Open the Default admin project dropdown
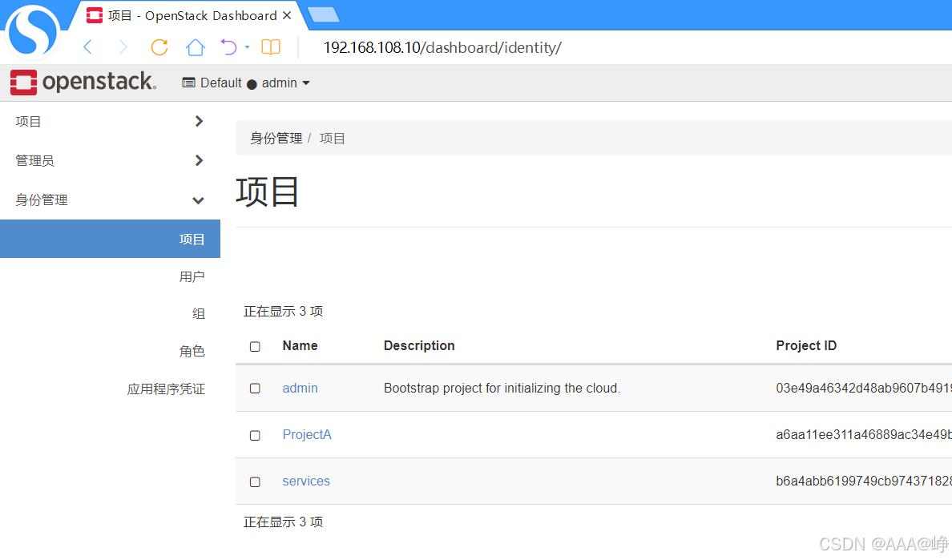 tap(246, 83)
